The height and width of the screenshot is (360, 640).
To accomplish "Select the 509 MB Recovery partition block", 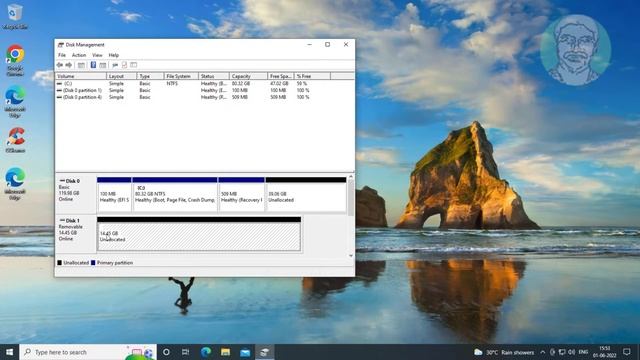I will pos(241,195).
